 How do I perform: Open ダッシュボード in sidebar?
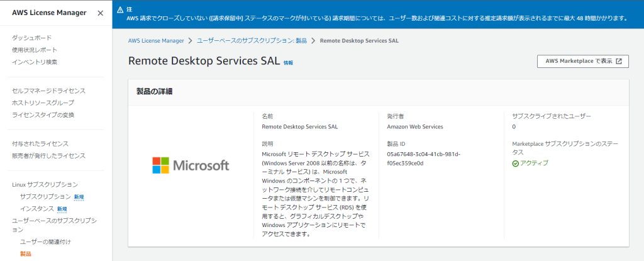tap(32, 38)
